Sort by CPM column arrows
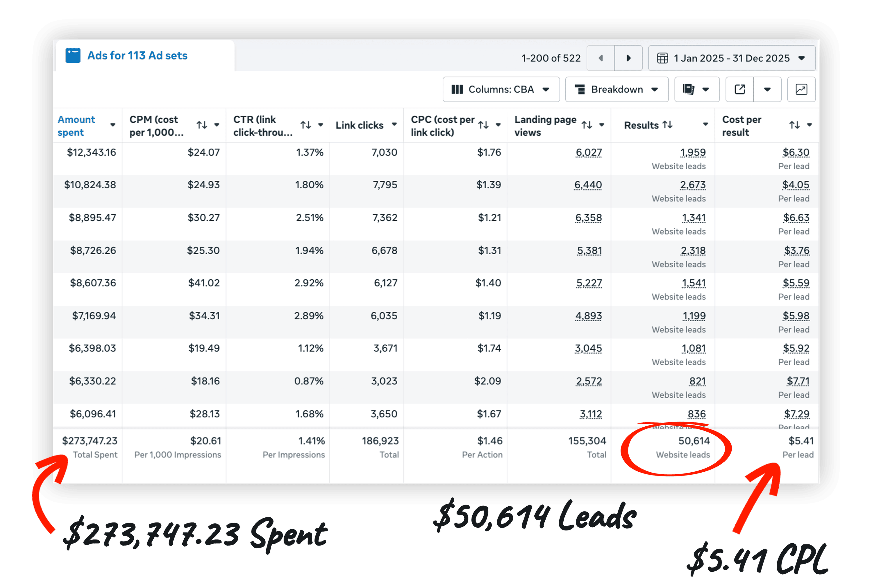The height and width of the screenshot is (588, 872). 202,125
